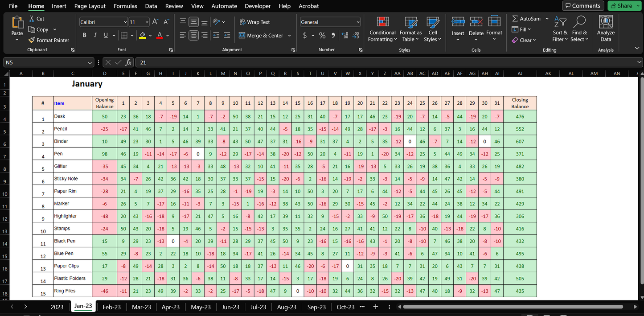Open the Comments pane button
644x316 pixels.
(x=583, y=6)
